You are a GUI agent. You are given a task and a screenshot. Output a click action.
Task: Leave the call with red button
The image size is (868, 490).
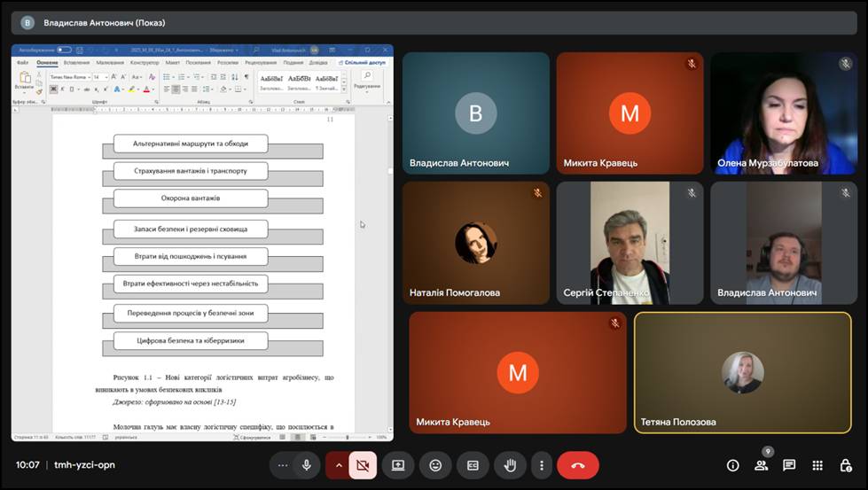click(578, 465)
